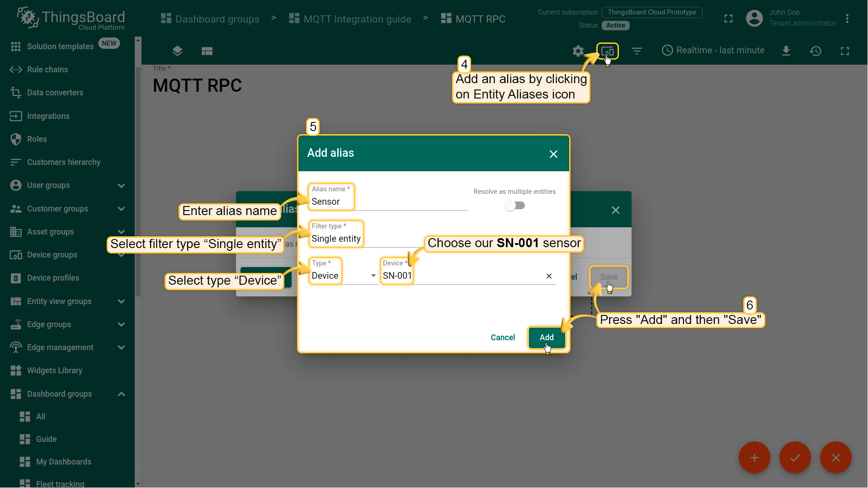Screen dimensions: 868x488
Task: Open manage layouts icon in toolbar
Action: 207,51
